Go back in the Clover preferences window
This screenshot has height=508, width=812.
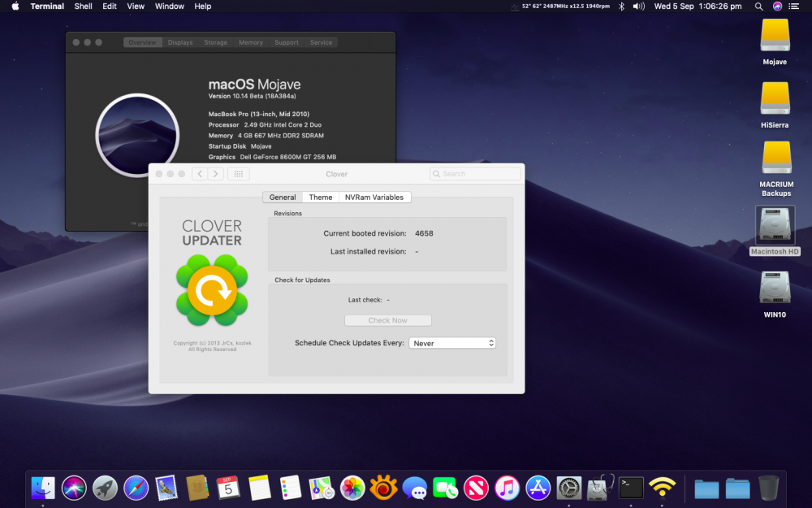[200, 174]
